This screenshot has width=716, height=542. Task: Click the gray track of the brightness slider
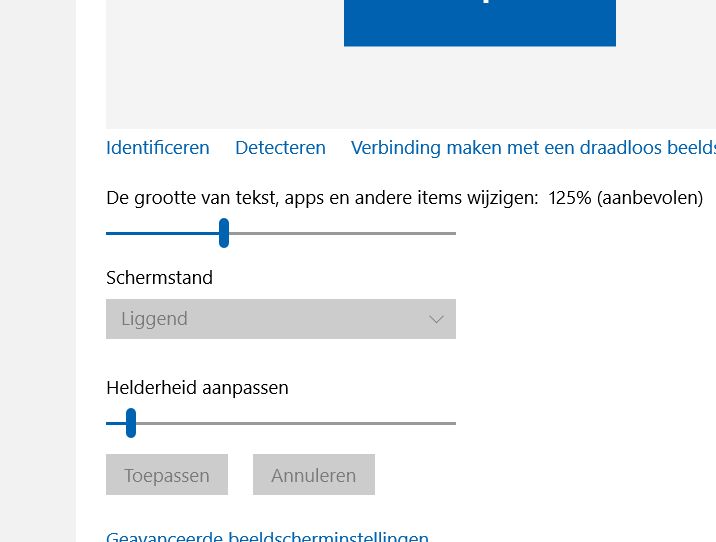pyautogui.click(x=296, y=423)
